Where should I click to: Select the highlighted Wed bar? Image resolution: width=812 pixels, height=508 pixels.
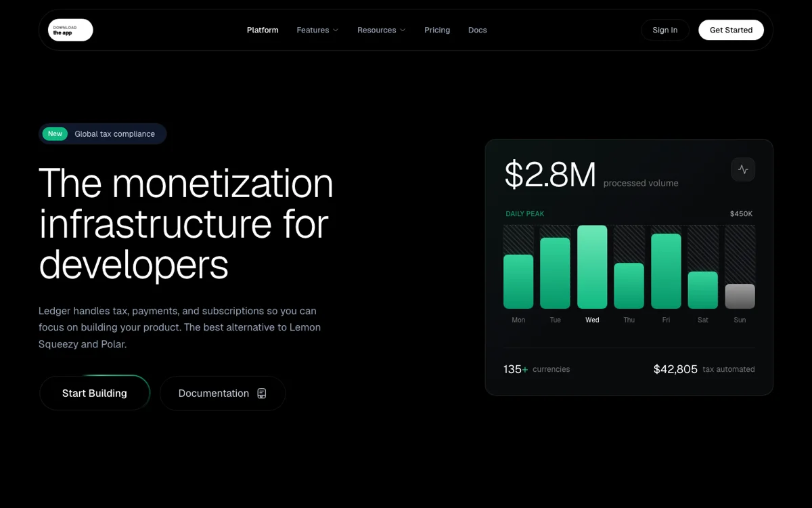(x=592, y=268)
